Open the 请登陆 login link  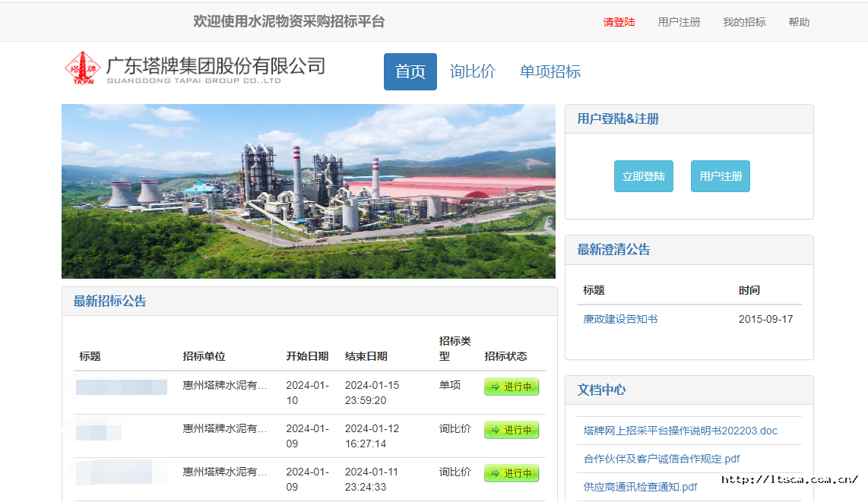tap(619, 22)
